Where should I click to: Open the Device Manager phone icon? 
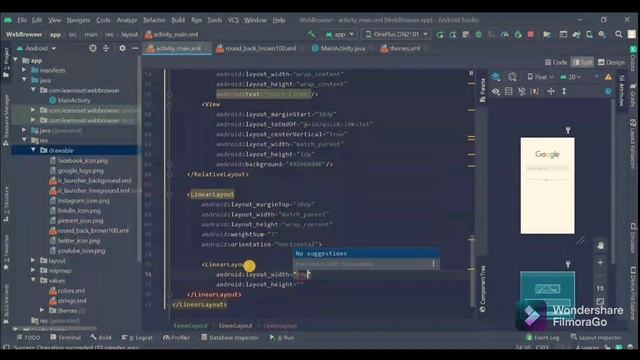click(x=589, y=35)
